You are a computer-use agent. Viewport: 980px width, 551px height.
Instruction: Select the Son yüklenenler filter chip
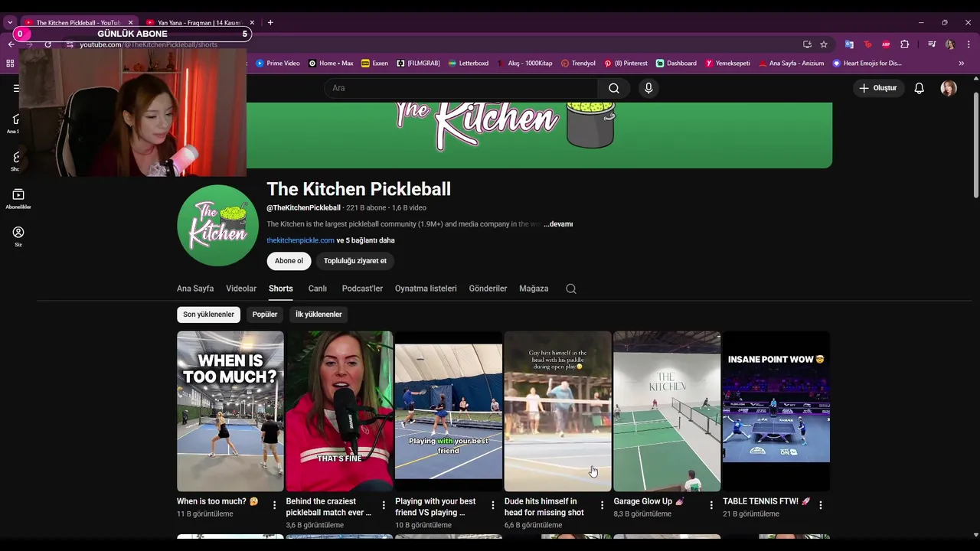208,315
